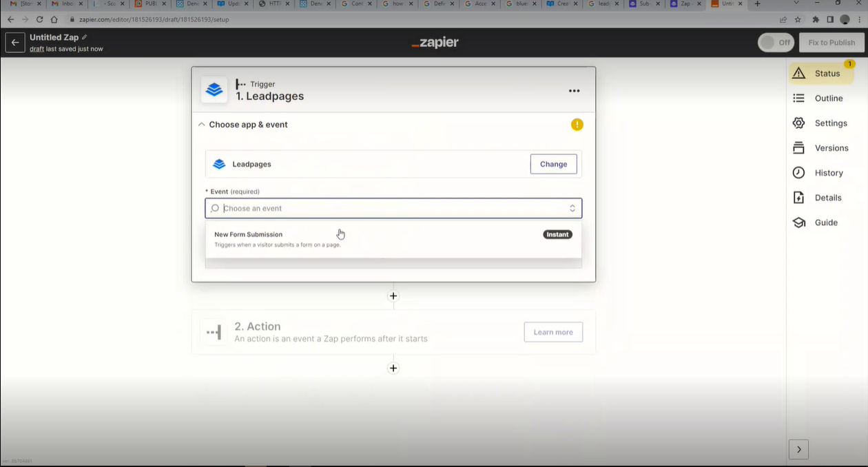The width and height of the screenshot is (868, 467).
Task: Open a new browser tab
Action: coord(758,4)
